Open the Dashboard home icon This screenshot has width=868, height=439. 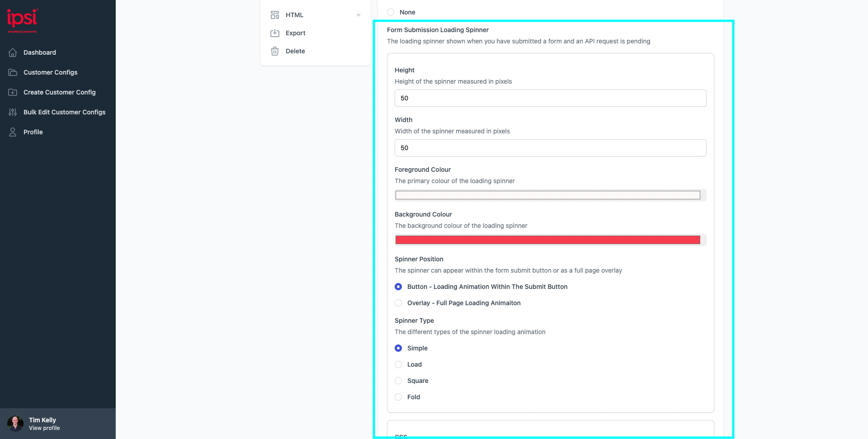click(13, 52)
